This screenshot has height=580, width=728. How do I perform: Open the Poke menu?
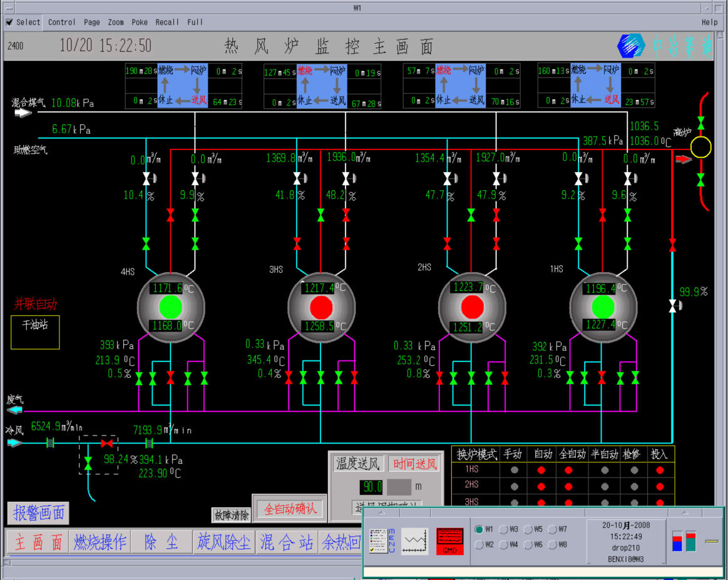[x=140, y=22]
